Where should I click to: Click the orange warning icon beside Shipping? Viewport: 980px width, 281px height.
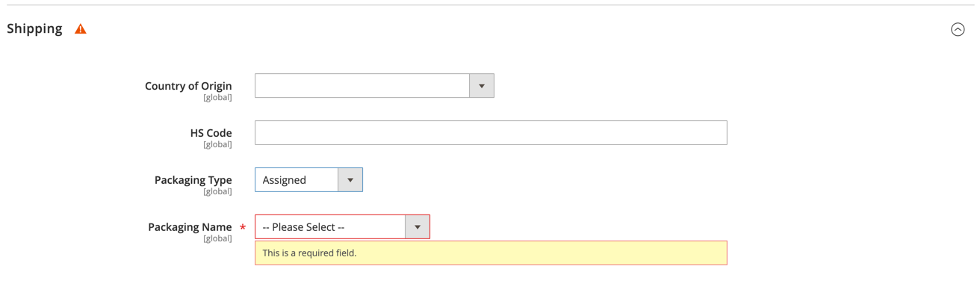(x=81, y=29)
